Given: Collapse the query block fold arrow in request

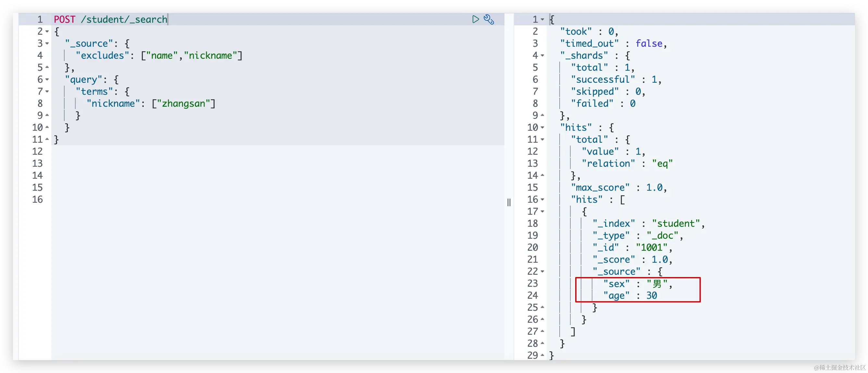Looking at the screenshot, I should coord(47,79).
